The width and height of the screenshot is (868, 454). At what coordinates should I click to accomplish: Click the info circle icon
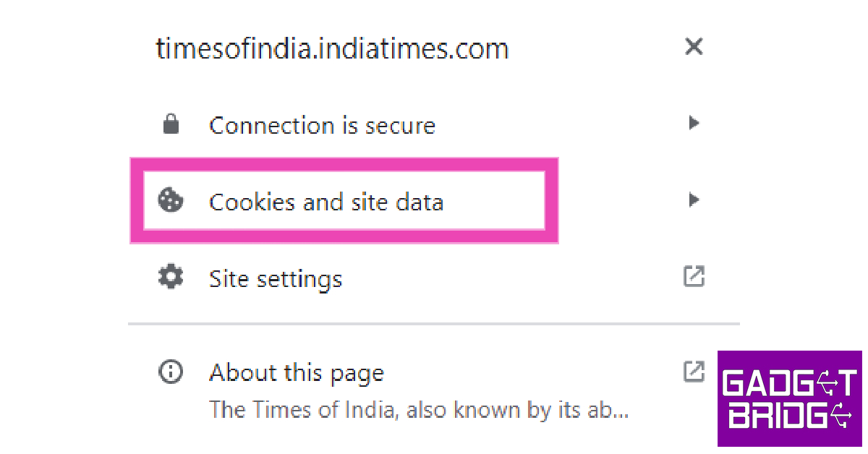click(171, 372)
